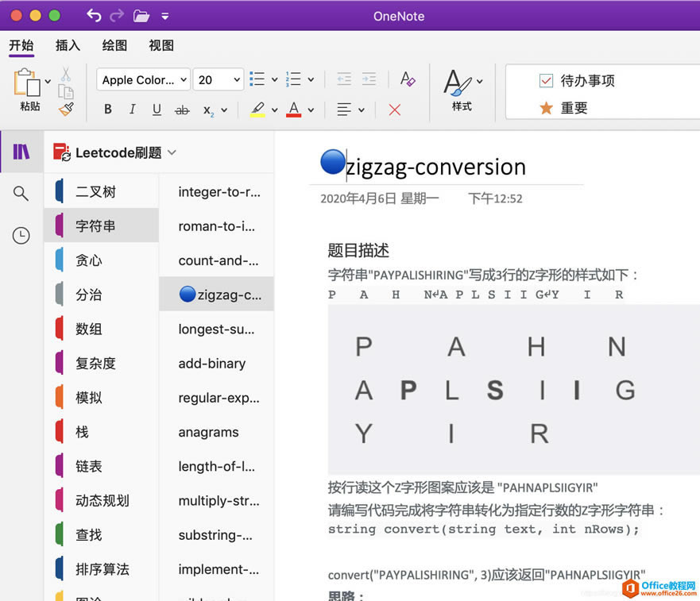Image resolution: width=700 pixels, height=601 pixels.
Task: Open the 字符串 section
Action: pyautogui.click(x=102, y=225)
